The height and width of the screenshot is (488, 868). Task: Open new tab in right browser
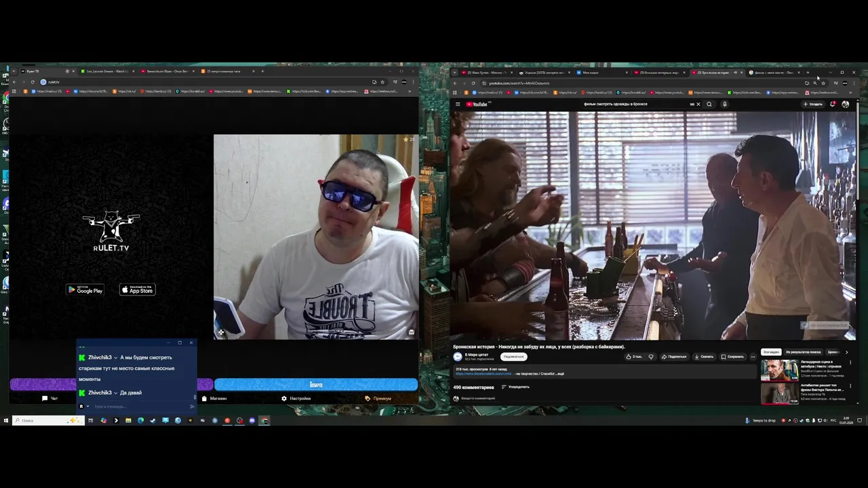click(x=808, y=73)
